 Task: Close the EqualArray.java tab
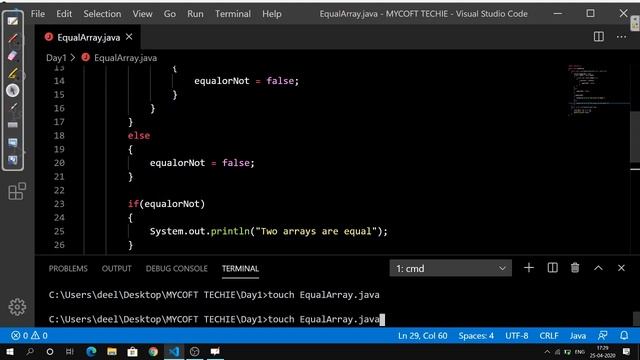129,37
